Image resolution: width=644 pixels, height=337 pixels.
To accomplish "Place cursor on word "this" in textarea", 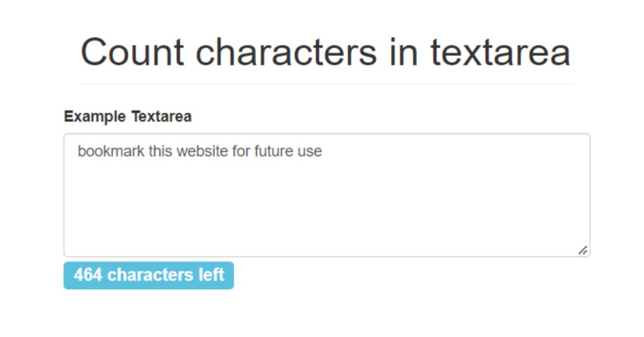I will pyautogui.click(x=160, y=151).
